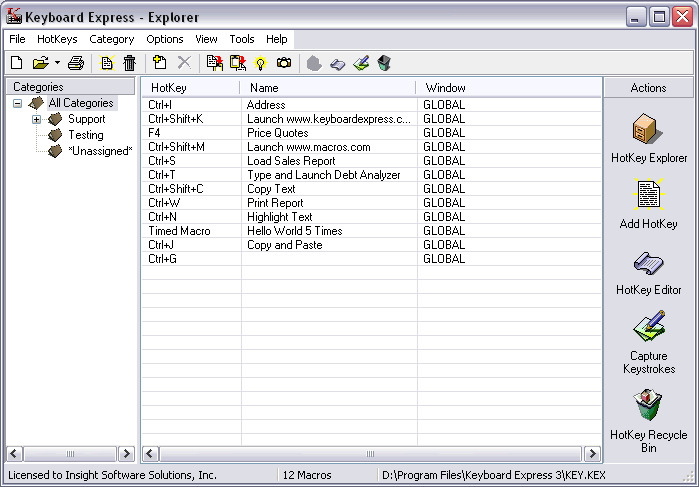Open the Options menu

click(x=164, y=39)
